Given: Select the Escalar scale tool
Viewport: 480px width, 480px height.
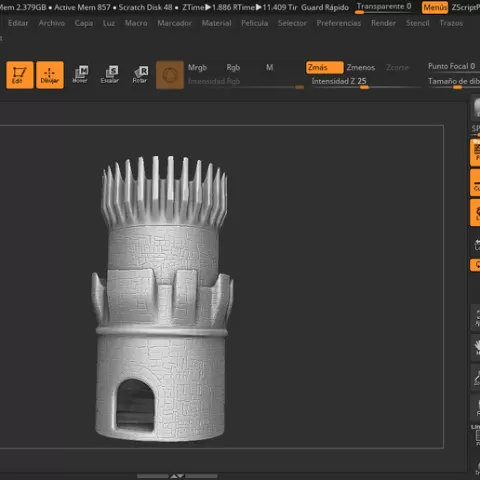Looking at the screenshot, I should [x=110, y=75].
